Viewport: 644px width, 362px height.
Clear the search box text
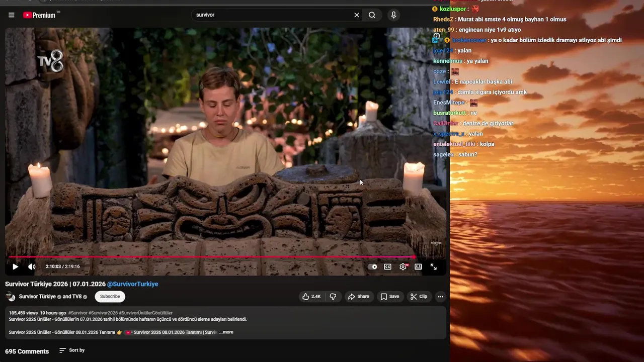pyautogui.click(x=357, y=15)
